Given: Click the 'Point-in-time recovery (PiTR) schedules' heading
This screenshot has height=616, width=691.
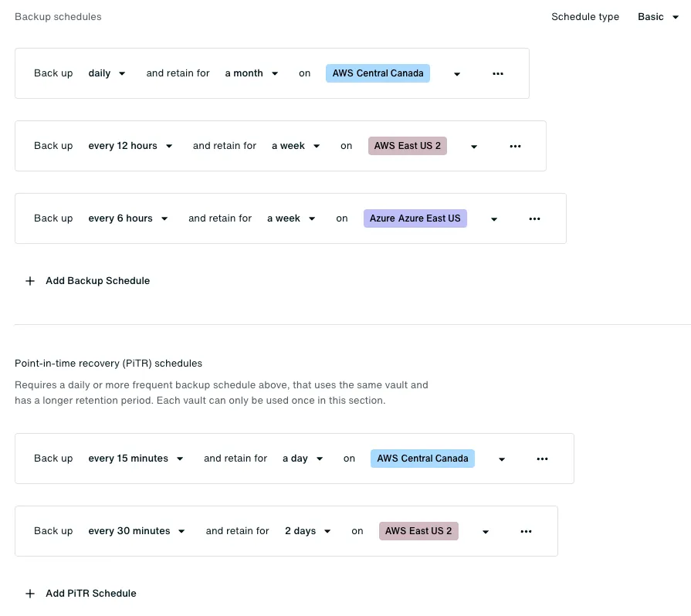Looking at the screenshot, I should point(108,364).
